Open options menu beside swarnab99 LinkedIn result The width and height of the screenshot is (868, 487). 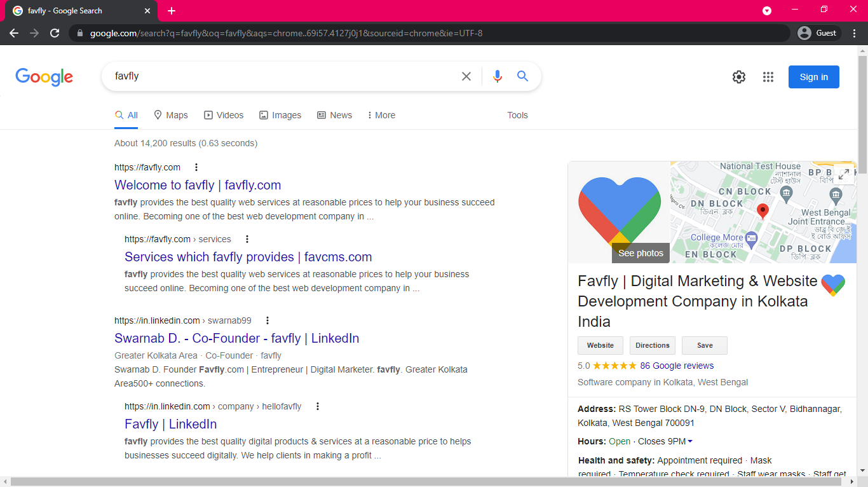(268, 320)
